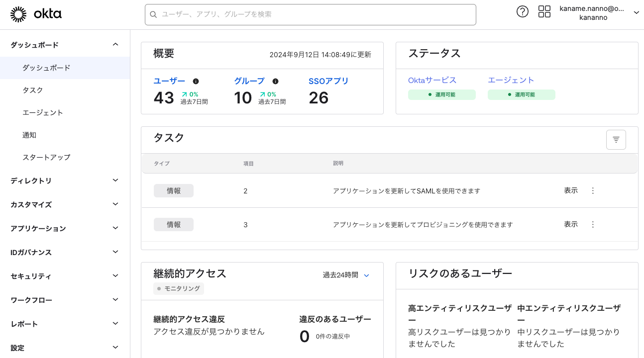Image resolution: width=644 pixels, height=358 pixels.
Task: Open the タスク filter icon button
Action: point(616,140)
